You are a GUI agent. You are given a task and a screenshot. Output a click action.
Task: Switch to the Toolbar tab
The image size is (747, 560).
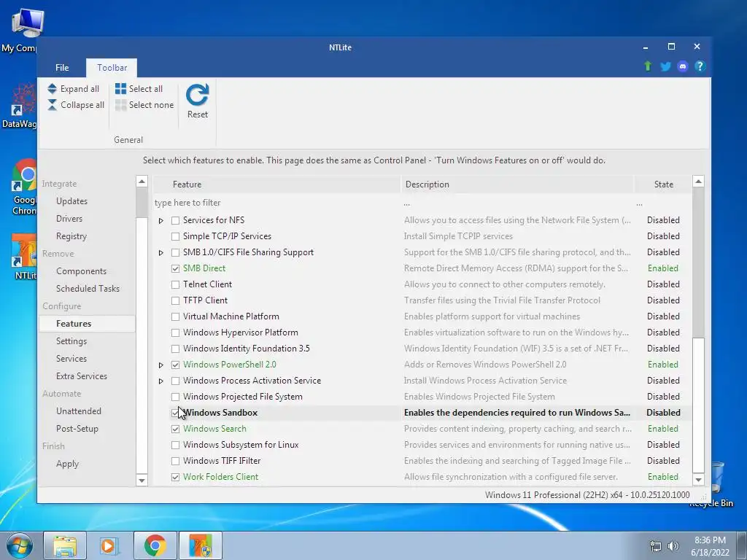[112, 68]
